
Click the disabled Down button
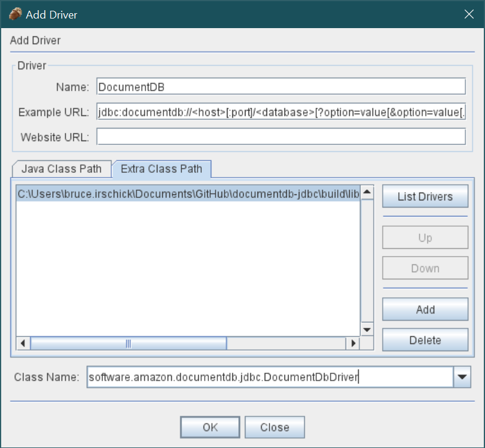(425, 268)
